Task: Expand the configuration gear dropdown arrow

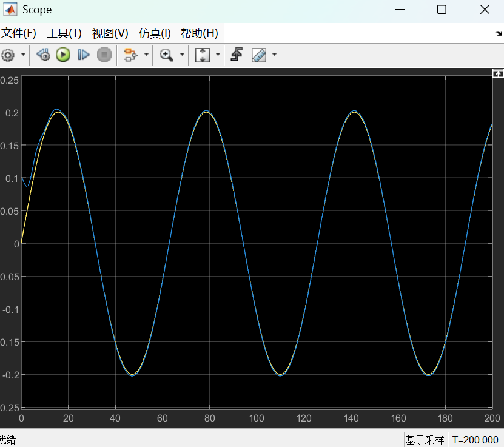Action: (x=23, y=55)
